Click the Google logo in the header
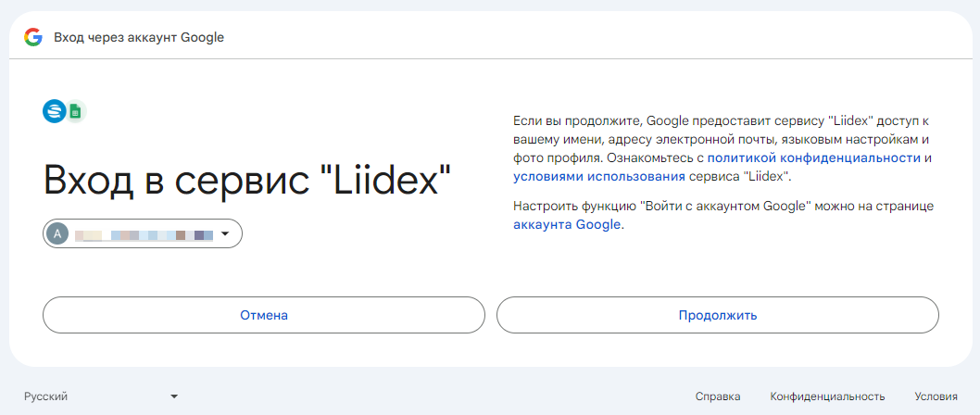The width and height of the screenshot is (980, 415). point(33,37)
